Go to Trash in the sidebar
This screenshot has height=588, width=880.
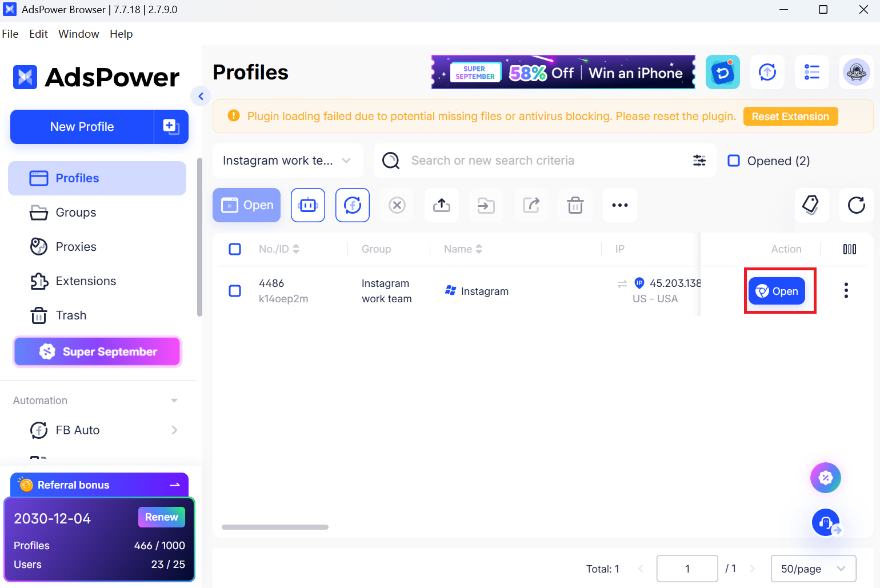point(97,315)
